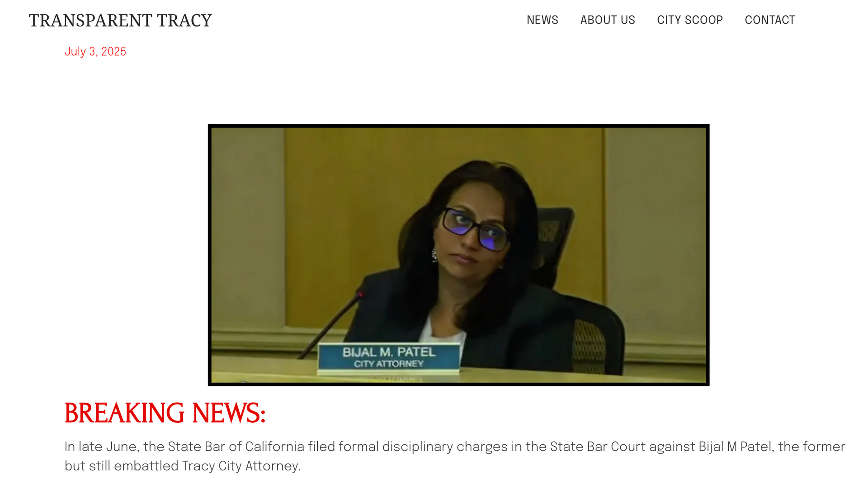
Task: Select the CONTACT navigation link
Action: pyautogui.click(x=769, y=20)
